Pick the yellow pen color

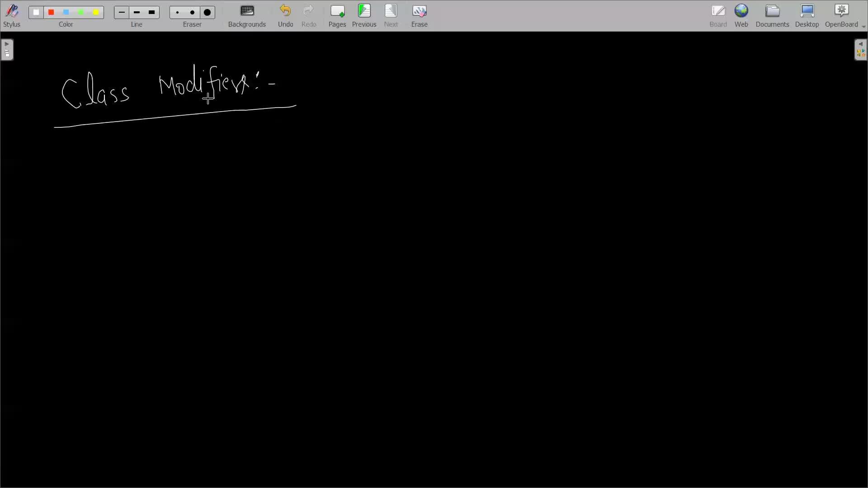pos(96,12)
